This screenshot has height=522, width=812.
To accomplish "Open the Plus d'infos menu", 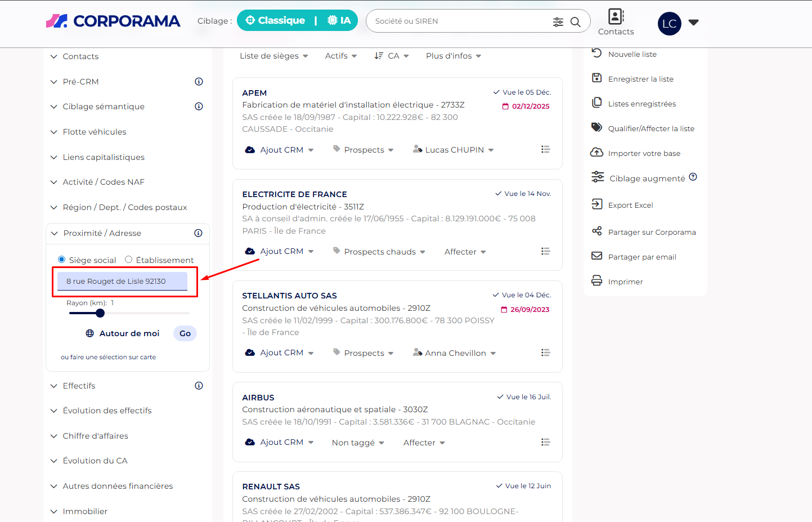I will coord(453,56).
